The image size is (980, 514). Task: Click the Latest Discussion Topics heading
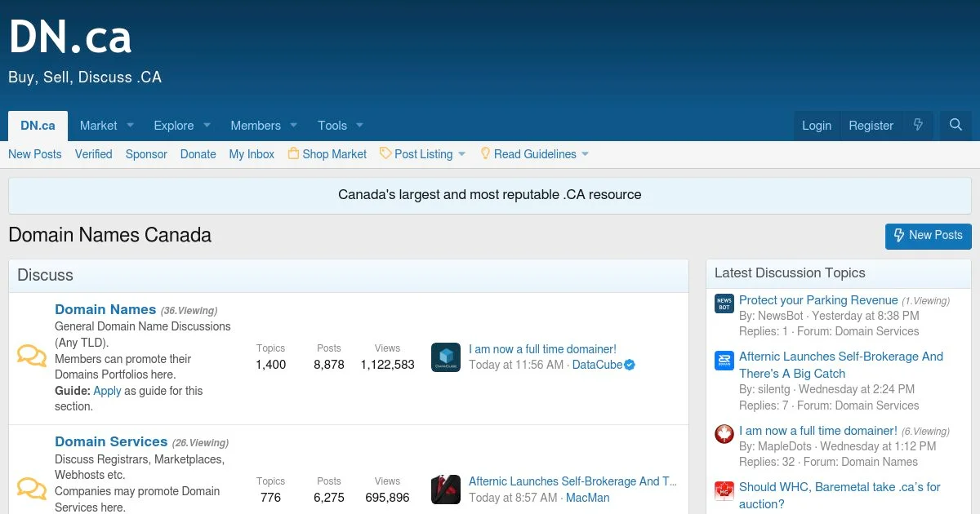tap(790, 273)
